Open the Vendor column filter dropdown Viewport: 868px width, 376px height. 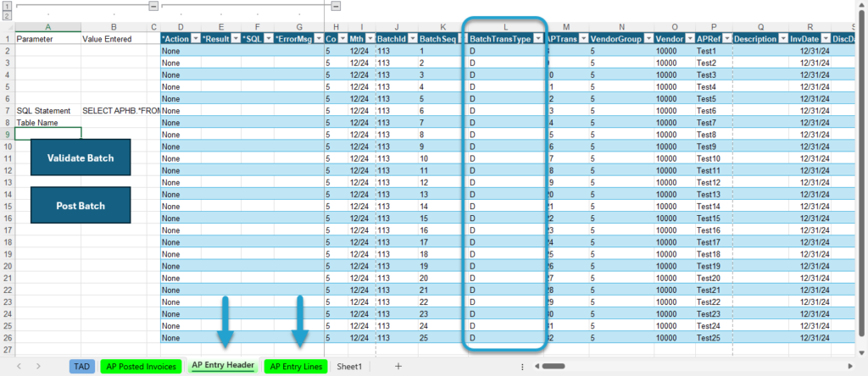point(689,39)
